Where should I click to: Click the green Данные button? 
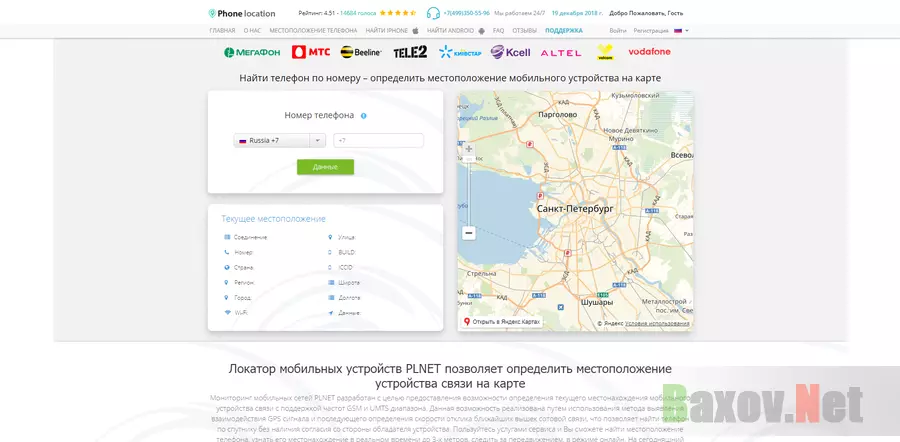[325, 167]
